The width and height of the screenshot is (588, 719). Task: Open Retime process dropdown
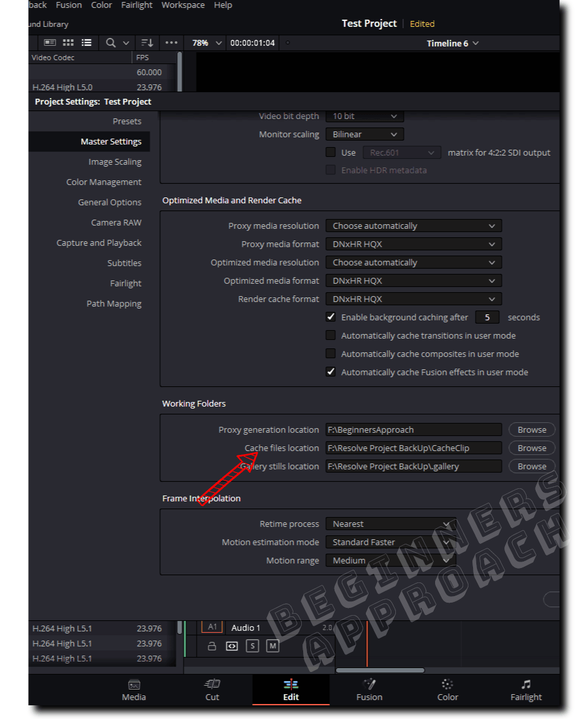[391, 524]
